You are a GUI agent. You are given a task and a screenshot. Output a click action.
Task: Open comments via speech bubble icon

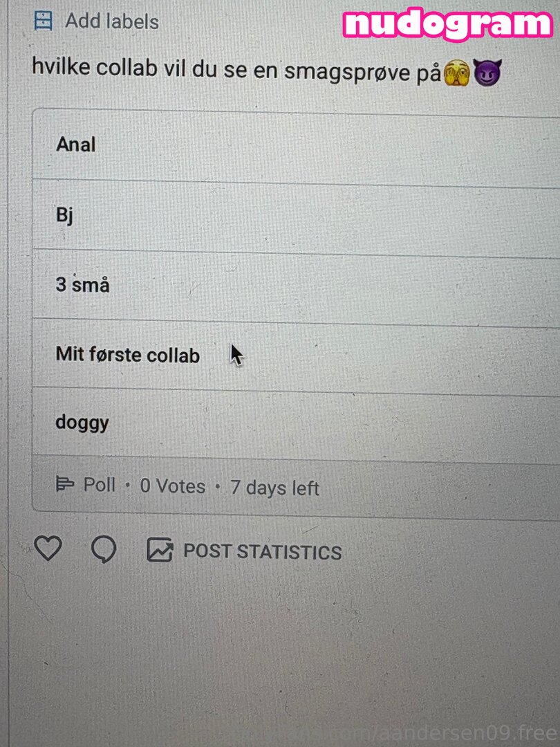(x=104, y=550)
